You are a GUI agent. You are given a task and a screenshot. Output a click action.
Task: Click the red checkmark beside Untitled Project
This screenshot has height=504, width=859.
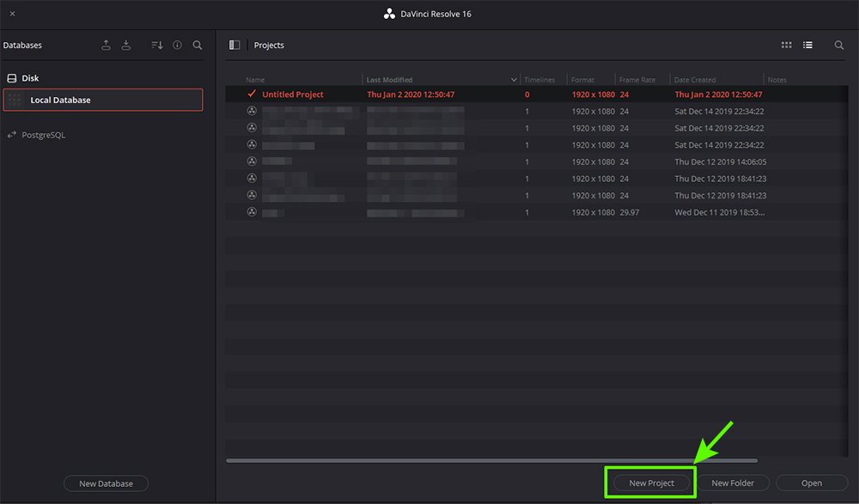(252, 94)
